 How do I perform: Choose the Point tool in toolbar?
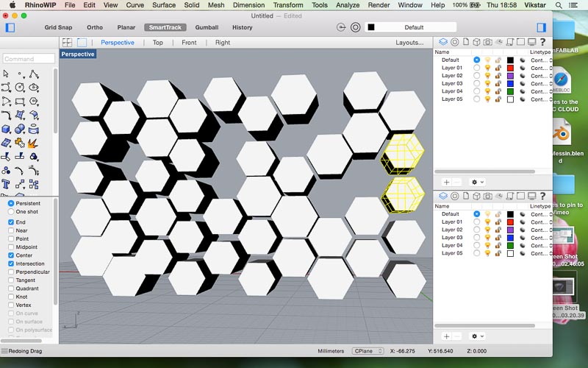coord(20,74)
